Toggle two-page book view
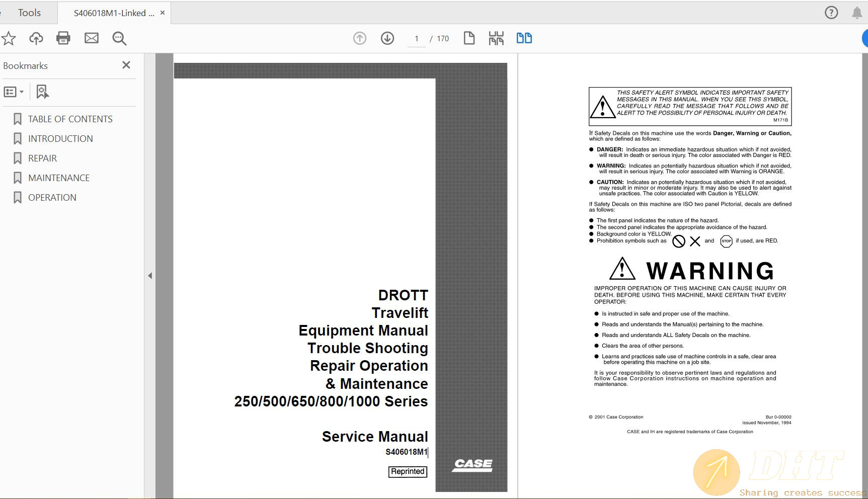Image resolution: width=868 pixels, height=499 pixels. [x=524, y=38]
